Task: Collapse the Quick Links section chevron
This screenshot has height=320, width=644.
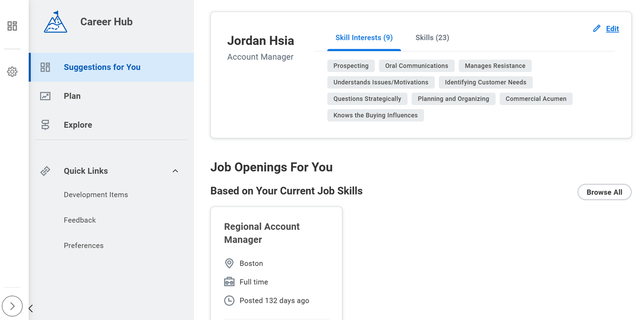Action: (x=175, y=170)
